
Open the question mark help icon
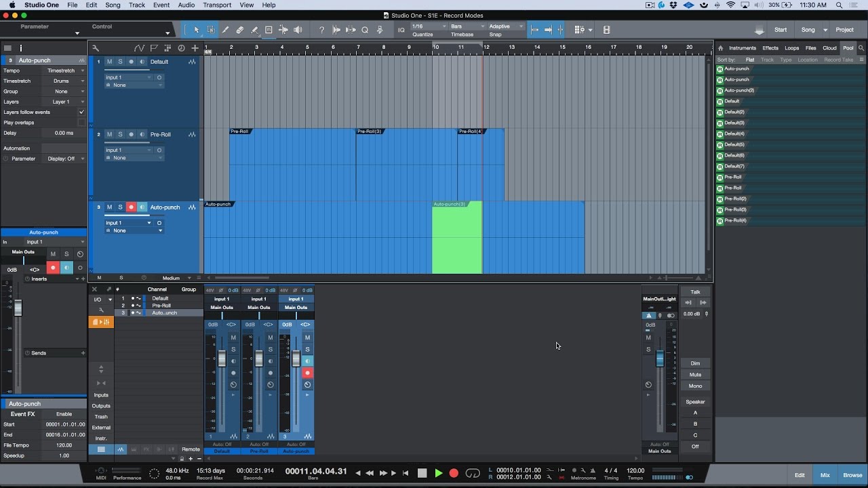(321, 30)
